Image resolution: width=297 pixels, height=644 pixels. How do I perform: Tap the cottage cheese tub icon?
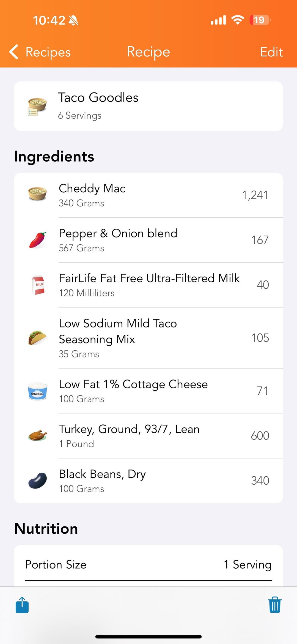tap(37, 391)
